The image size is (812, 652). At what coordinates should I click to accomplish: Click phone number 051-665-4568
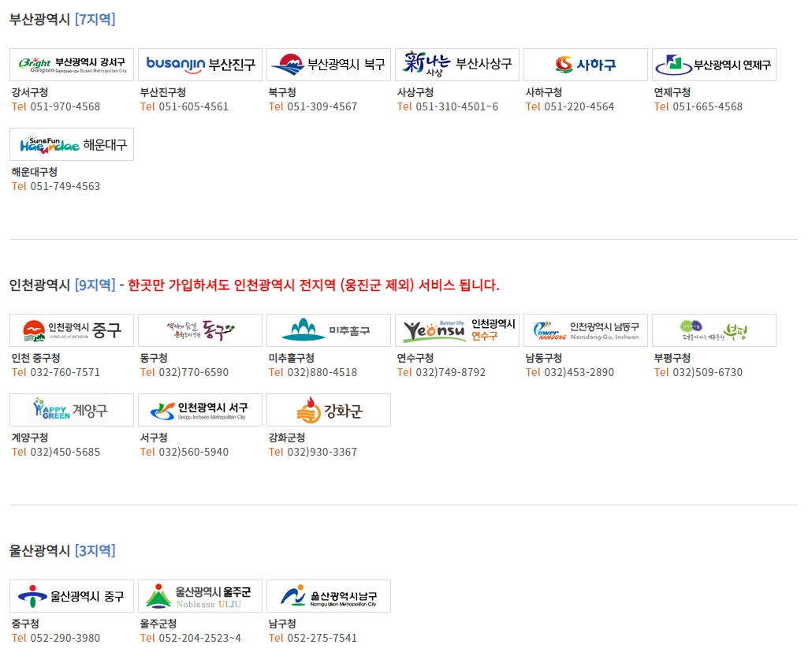tap(707, 106)
